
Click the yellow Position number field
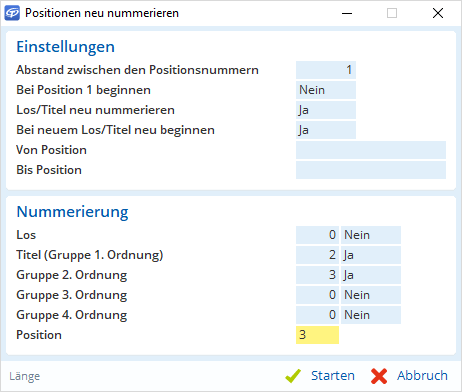317,335
